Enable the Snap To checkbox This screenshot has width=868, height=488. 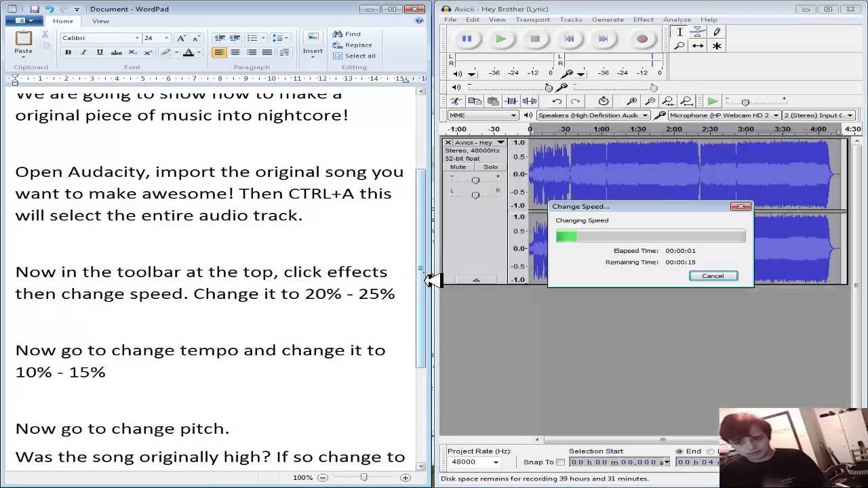coord(560,462)
